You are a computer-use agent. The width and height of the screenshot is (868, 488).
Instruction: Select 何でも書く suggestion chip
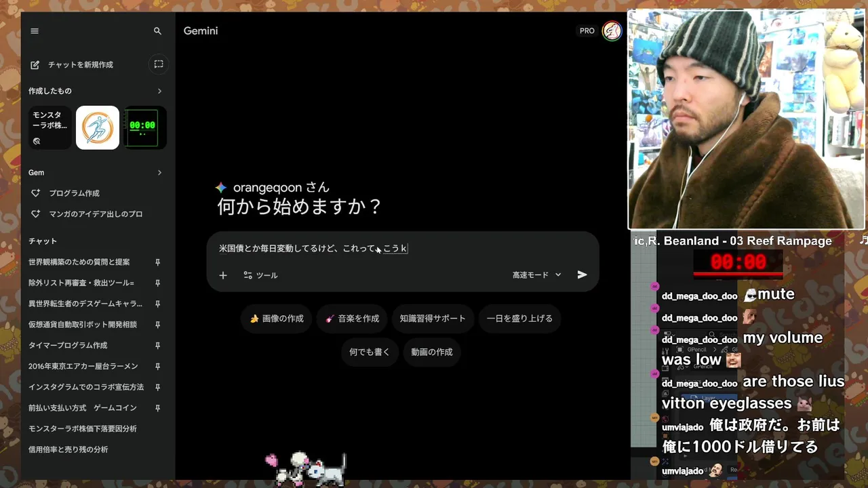[370, 352]
